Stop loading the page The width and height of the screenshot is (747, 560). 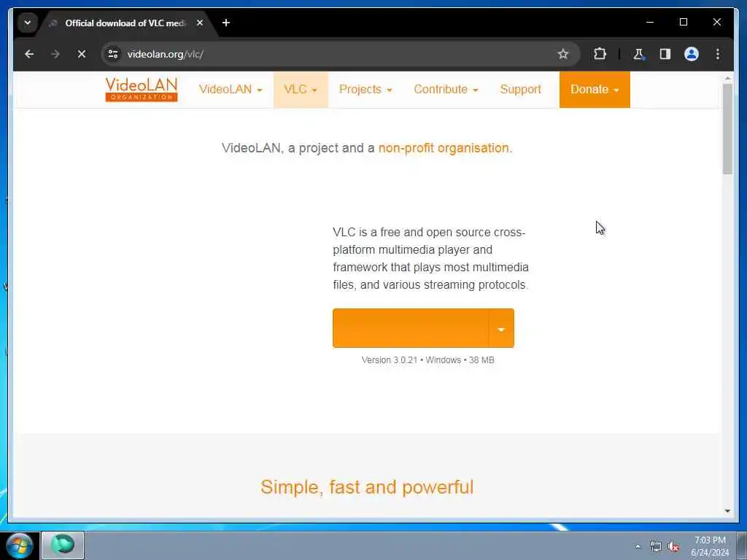(82, 54)
